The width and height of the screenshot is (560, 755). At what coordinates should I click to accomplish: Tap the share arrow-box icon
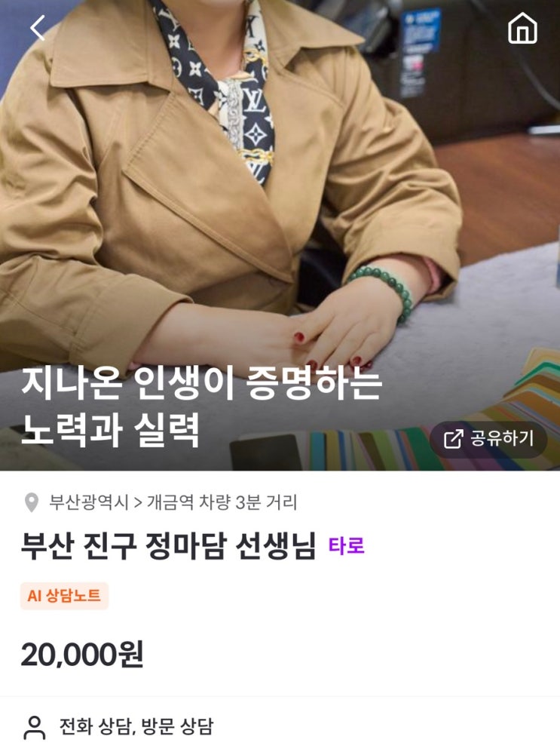[x=453, y=439]
